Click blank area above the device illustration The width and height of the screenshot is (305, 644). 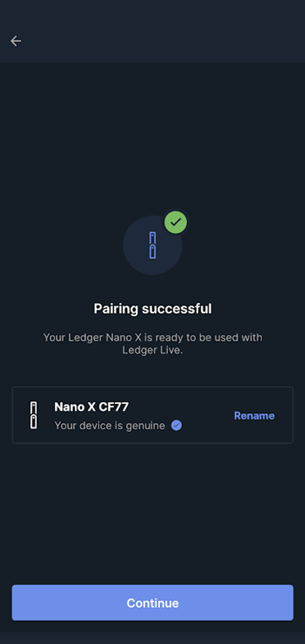(152, 140)
